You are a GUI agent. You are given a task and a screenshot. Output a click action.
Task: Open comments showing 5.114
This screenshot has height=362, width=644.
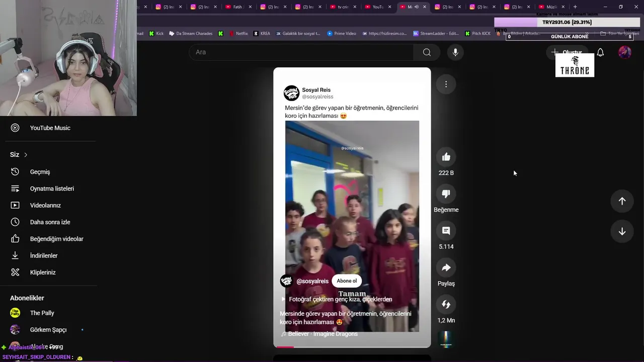(446, 231)
